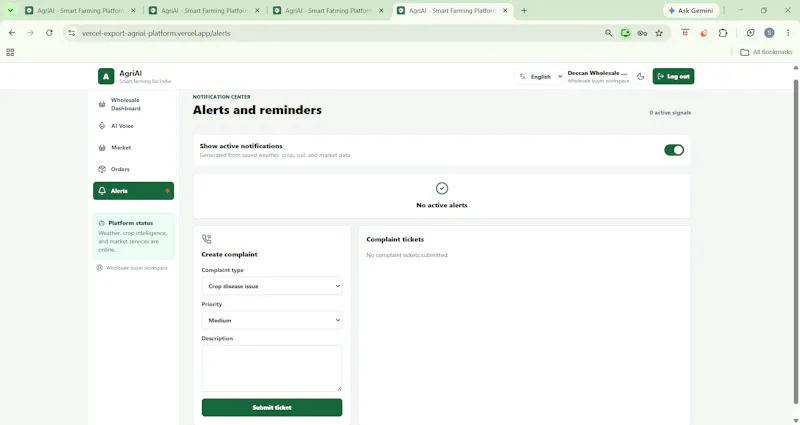Open the English language selector
Image resolution: width=800 pixels, height=425 pixels.
(x=540, y=77)
